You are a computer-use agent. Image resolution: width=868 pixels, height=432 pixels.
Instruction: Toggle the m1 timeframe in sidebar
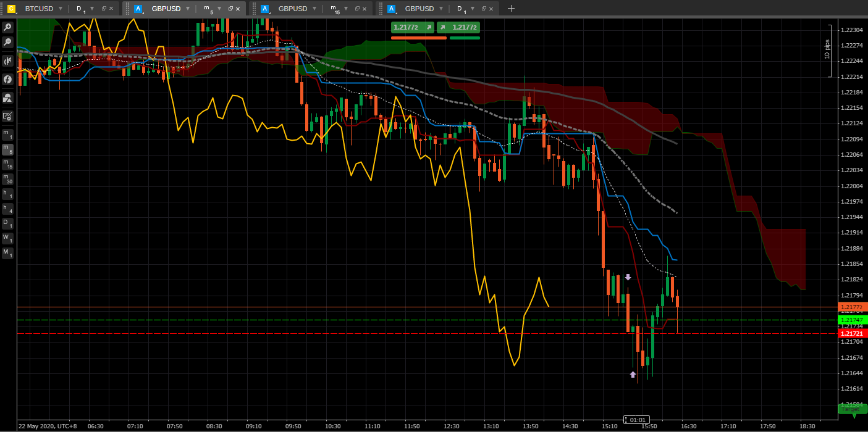tap(7, 134)
